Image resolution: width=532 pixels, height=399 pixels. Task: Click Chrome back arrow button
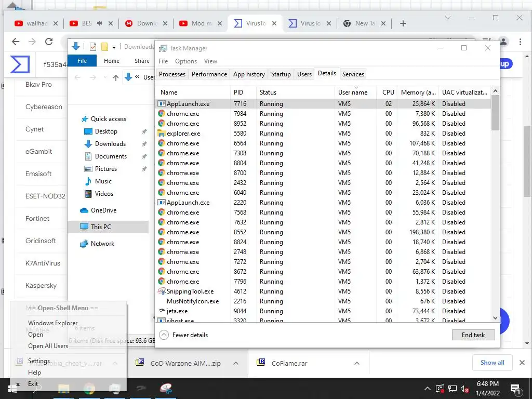point(16,42)
